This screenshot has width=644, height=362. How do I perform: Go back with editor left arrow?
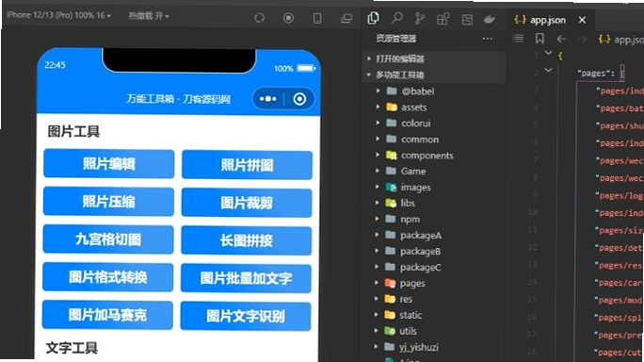coord(561,39)
